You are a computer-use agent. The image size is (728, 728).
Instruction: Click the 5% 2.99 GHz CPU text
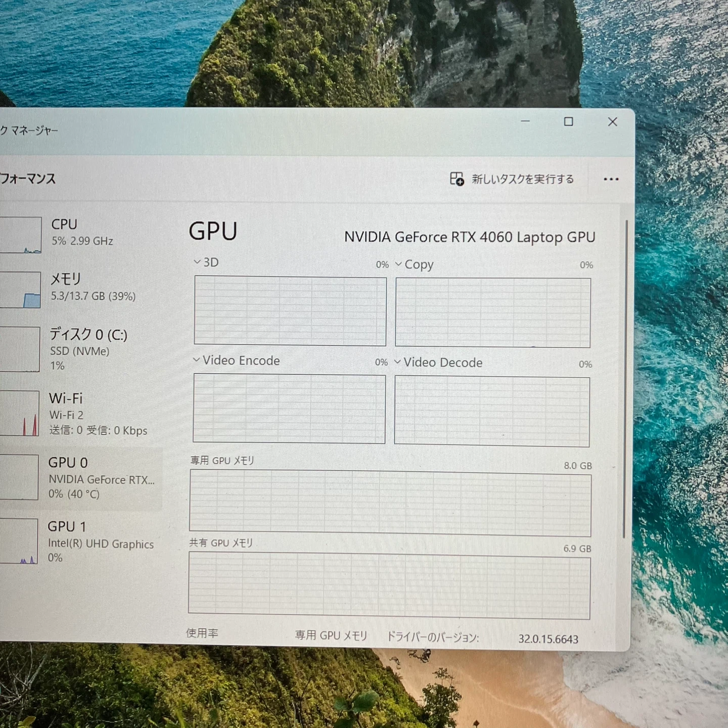pyautogui.click(x=82, y=241)
